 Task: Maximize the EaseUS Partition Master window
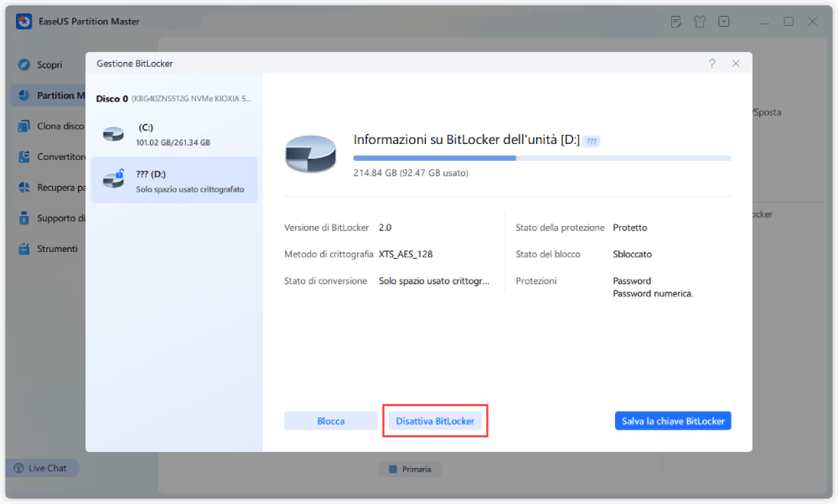click(x=789, y=22)
